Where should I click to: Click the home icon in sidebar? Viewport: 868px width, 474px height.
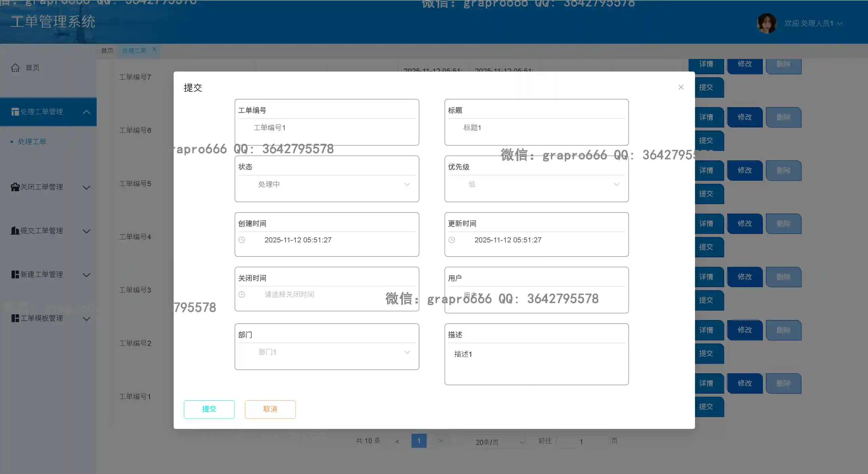point(15,68)
